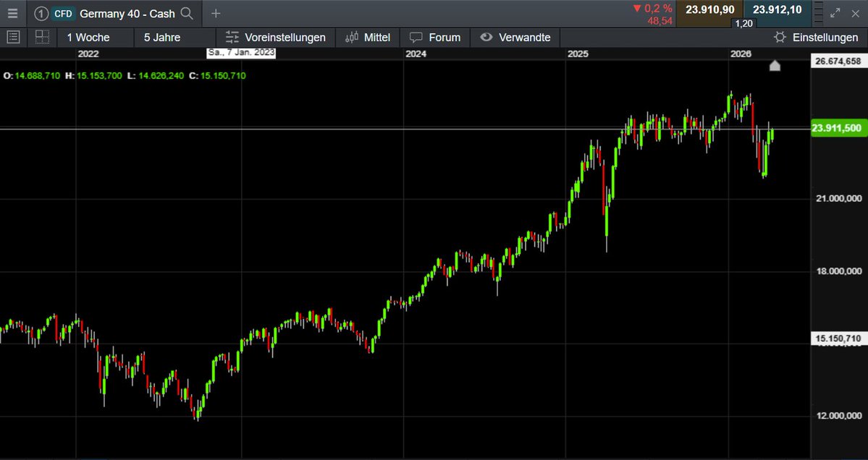
Task: Click the instrument search magnifier icon
Action: pos(187,13)
